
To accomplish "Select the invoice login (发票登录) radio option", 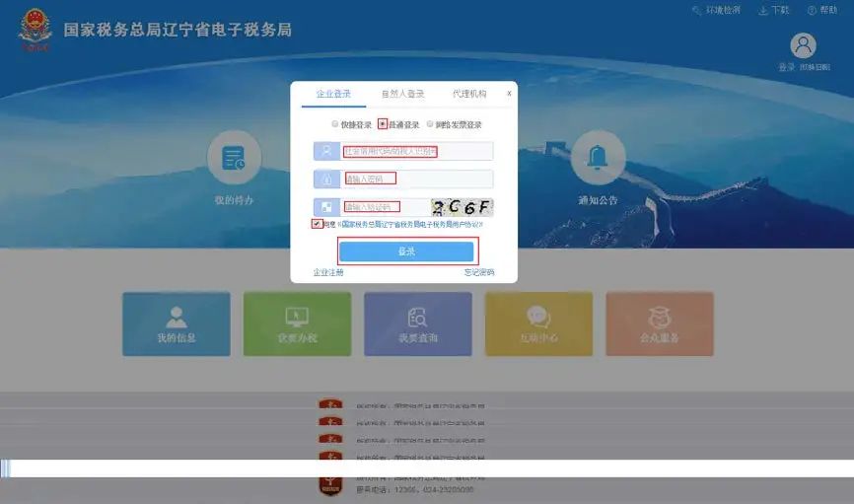I will pyautogui.click(x=430, y=124).
